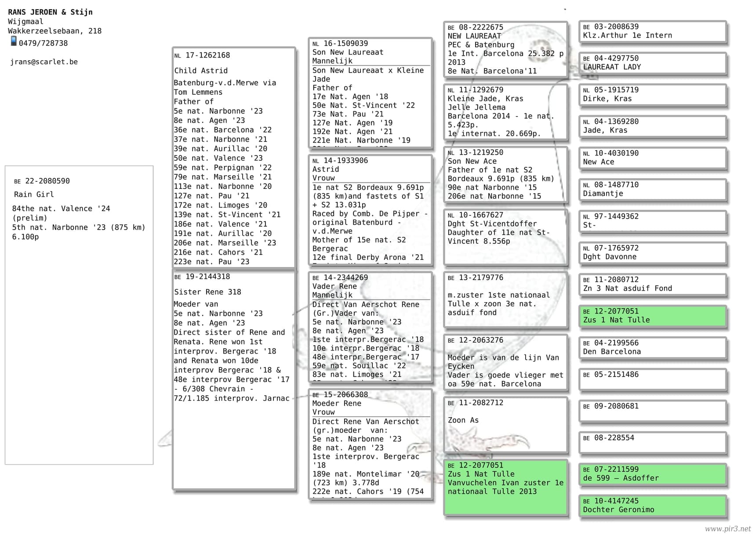Image resolution: width=756 pixels, height=534 pixels.
Task: Select the Den Barcelona BE 04-2199566 box
Action: pyautogui.click(x=652, y=347)
